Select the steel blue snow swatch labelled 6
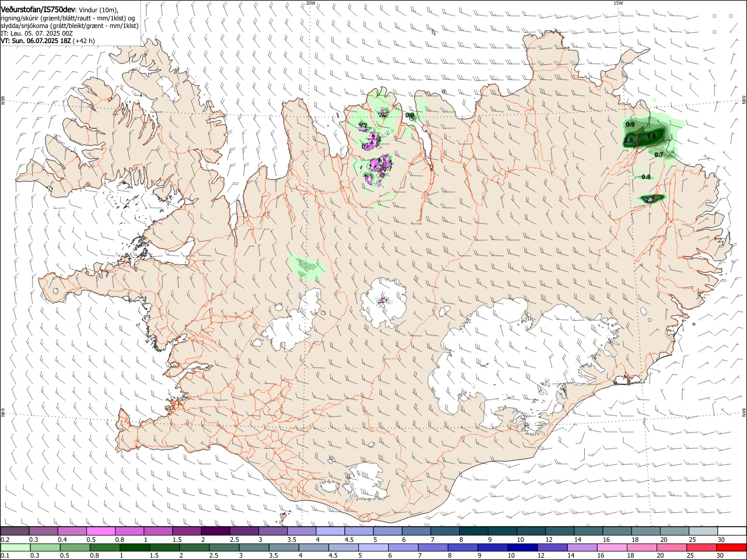This screenshot has width=747, height=560. click(417, 531)
